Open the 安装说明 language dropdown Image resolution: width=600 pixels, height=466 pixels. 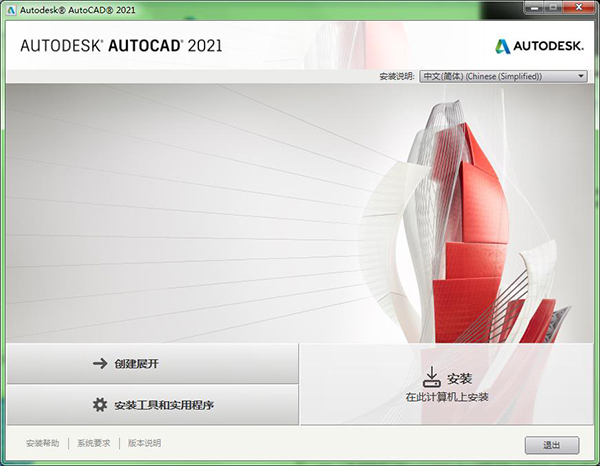(x=503, y=76)
